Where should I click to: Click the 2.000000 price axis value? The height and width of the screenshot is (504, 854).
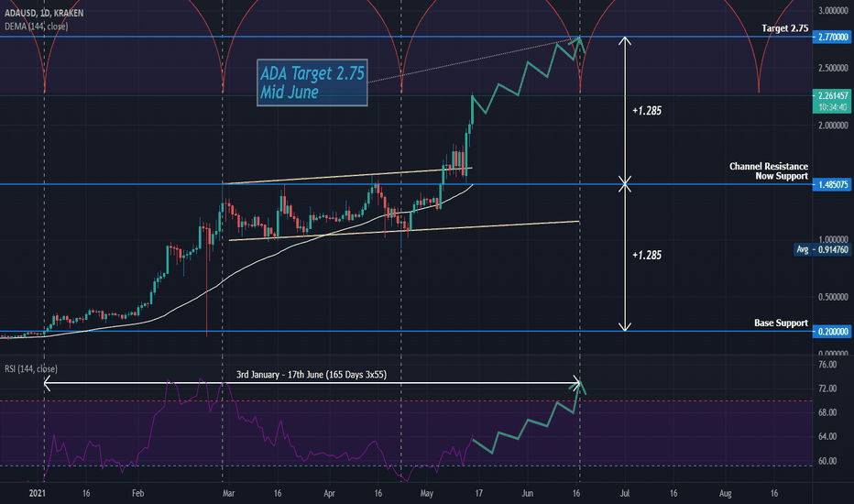coord(833,126)
